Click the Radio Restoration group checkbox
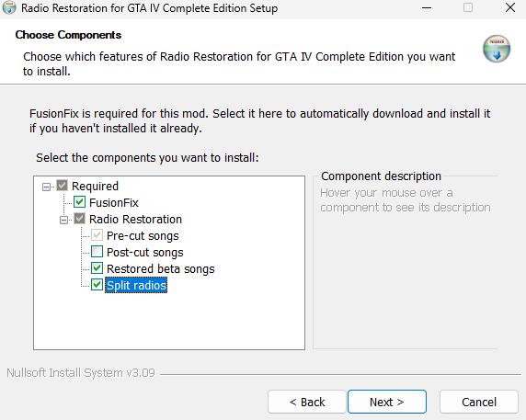Viewport: 526px width, 420px height. (x=79, y=219)
